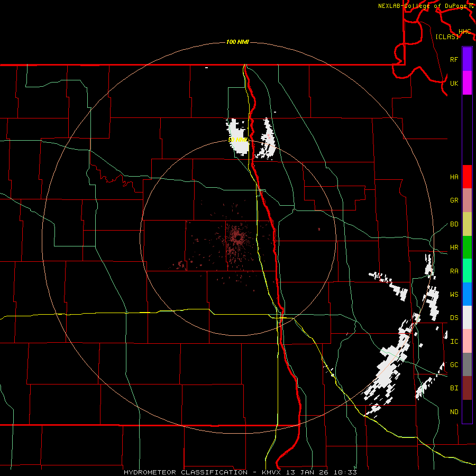Image resolution: width=476 pixels, height=476 pixels.
Task: Click the HR dark green legend swatch
Action: point(467,248)
